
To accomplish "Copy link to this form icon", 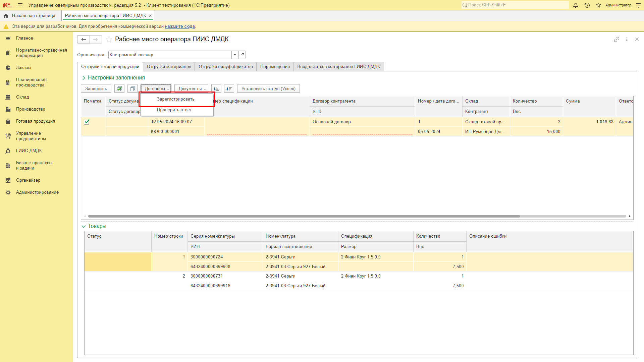I will pos(616,40).
